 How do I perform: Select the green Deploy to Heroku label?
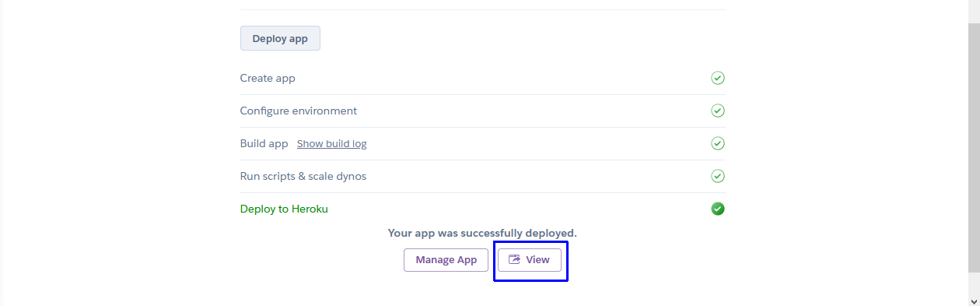coord(284,209)
